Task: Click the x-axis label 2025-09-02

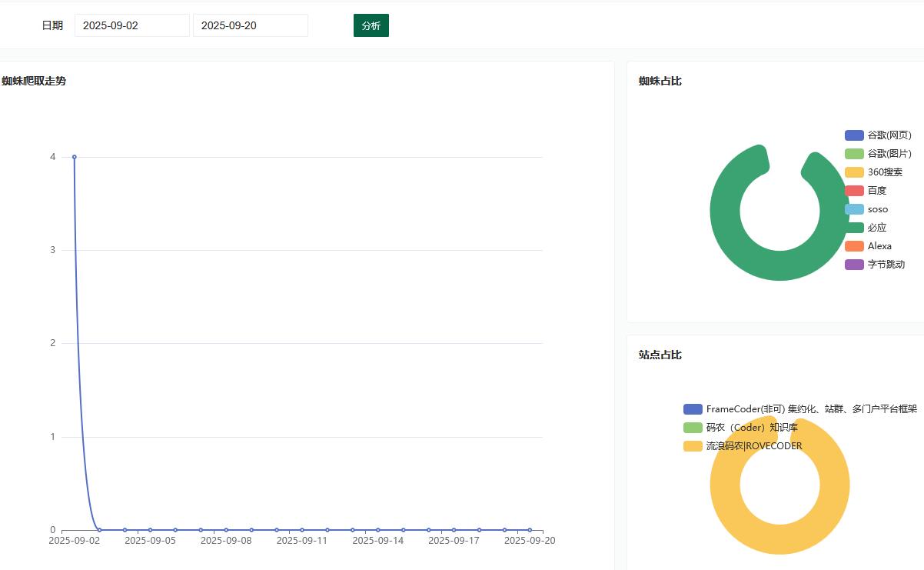Action: coord(75,541)
